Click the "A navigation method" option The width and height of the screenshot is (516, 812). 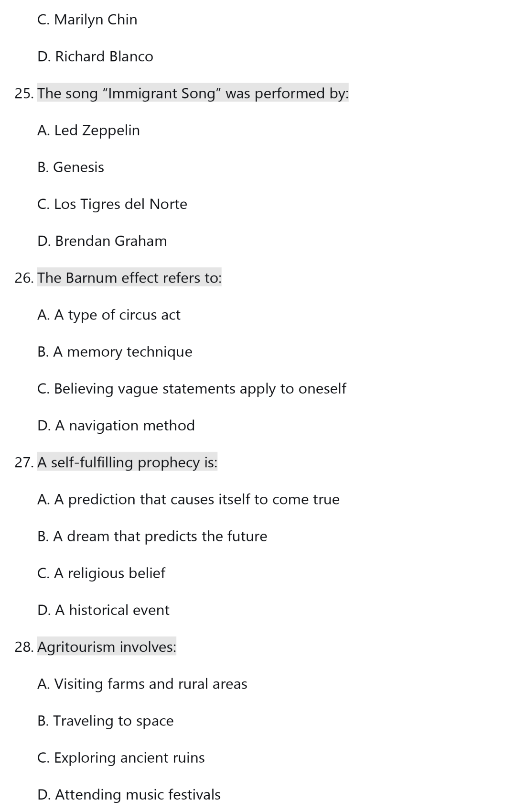116,426
